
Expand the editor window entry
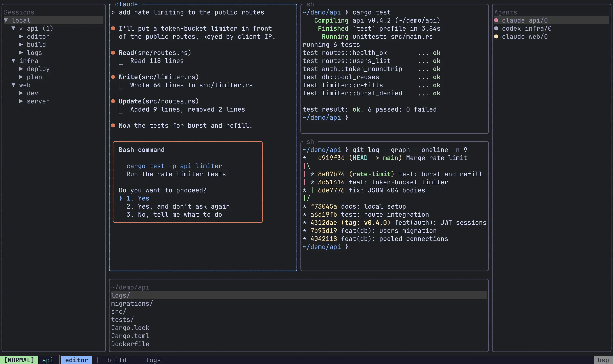[x=21, y=37]
